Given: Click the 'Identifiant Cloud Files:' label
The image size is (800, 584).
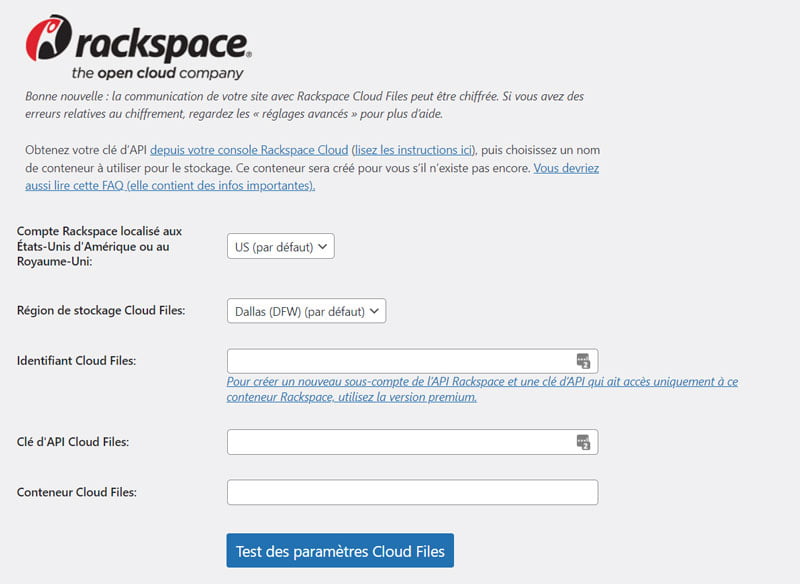Looking at the screenshot, I should [x=77, y=361].
